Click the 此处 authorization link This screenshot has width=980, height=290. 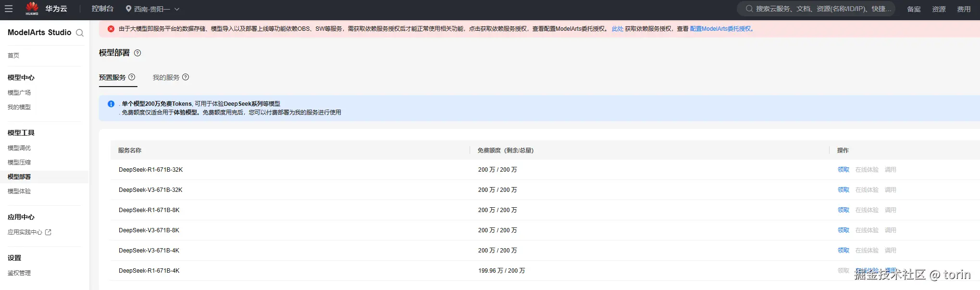(617, 29)
